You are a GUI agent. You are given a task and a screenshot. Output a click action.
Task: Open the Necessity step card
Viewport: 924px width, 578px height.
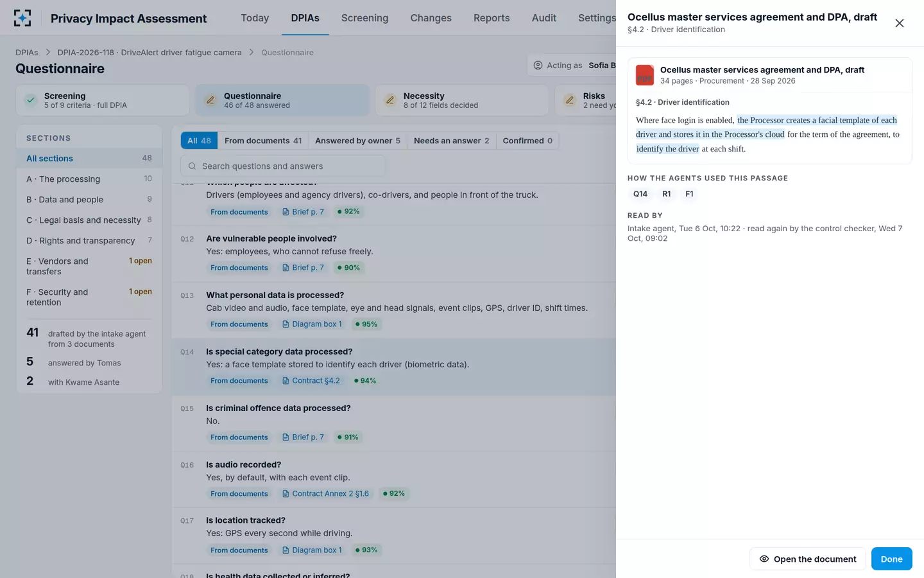click(462, 100)
